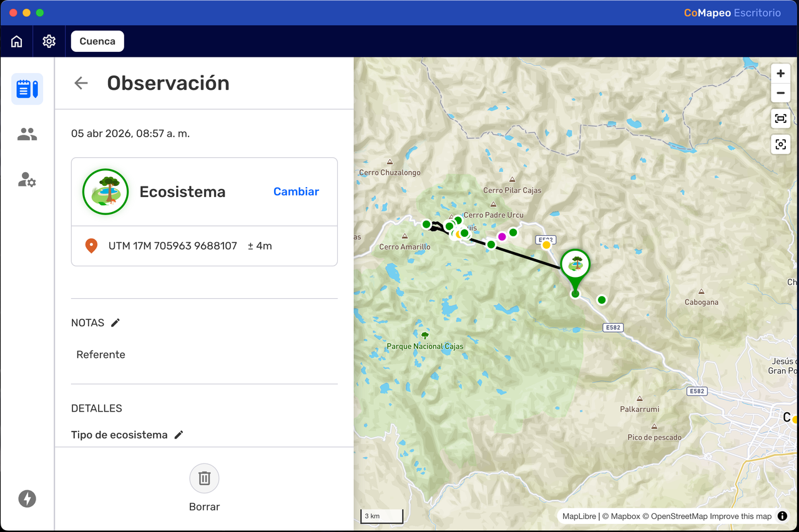The height and width of the screenshot is (532, 799).
Task: Click Cambiar to change category
Action: pos(296,191)
